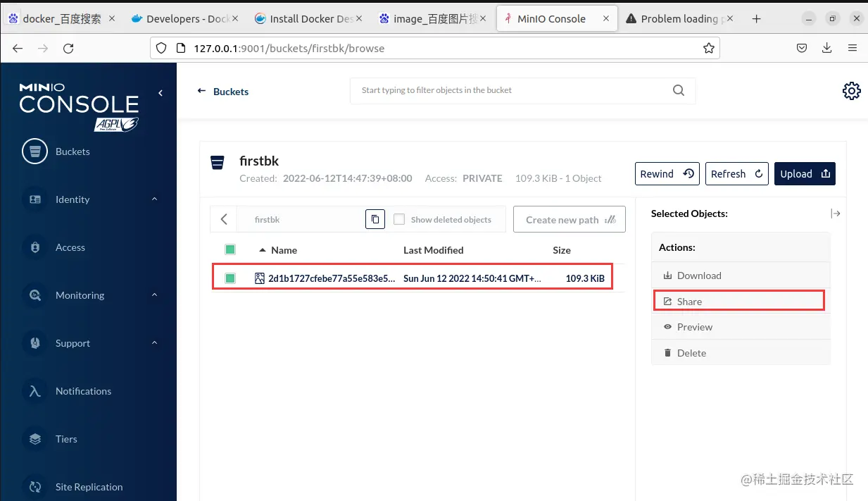Click Create new path button
The width and height of the screenshot is (868, 501).
click(570, 219)
